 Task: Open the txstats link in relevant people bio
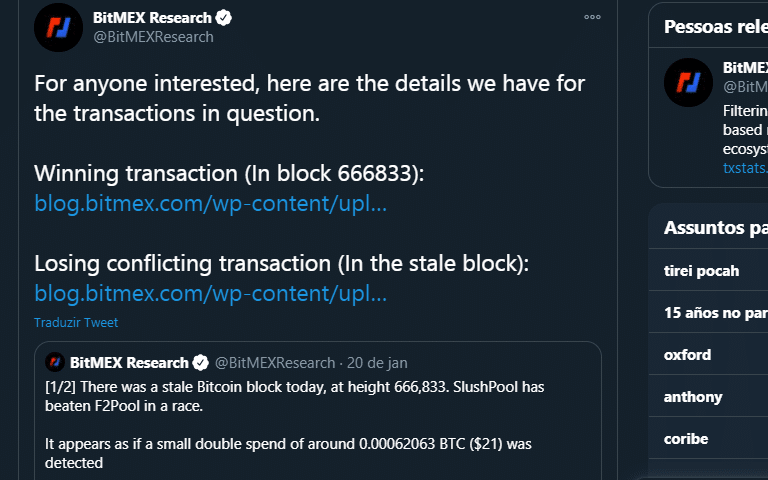(745, 168)
